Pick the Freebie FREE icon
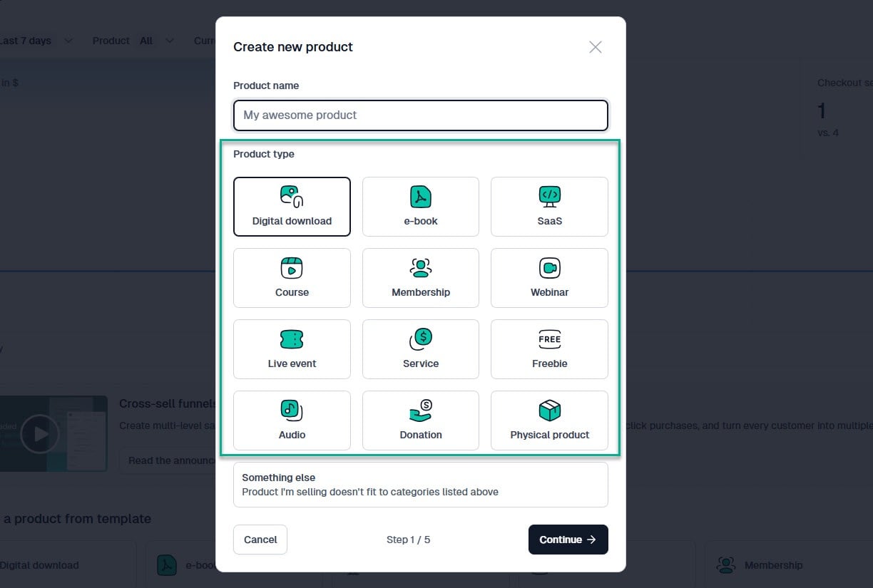 pyautogui.click(x=549, y=339)
